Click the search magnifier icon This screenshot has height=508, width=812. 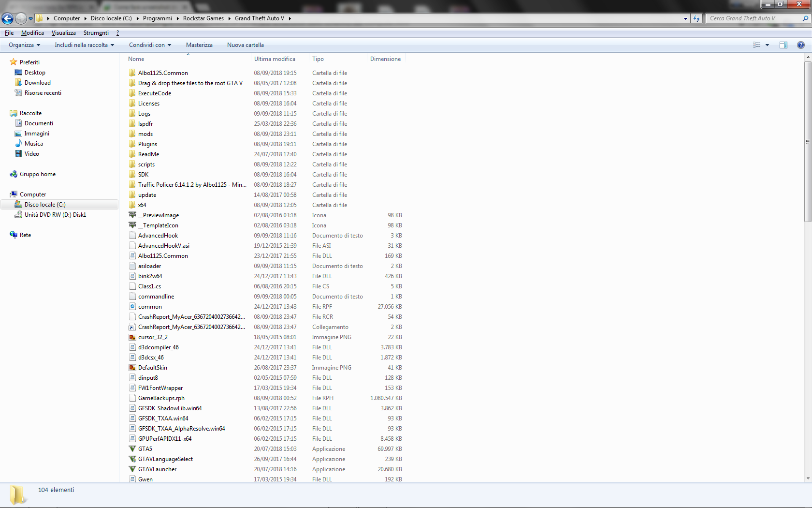[805, 18]
